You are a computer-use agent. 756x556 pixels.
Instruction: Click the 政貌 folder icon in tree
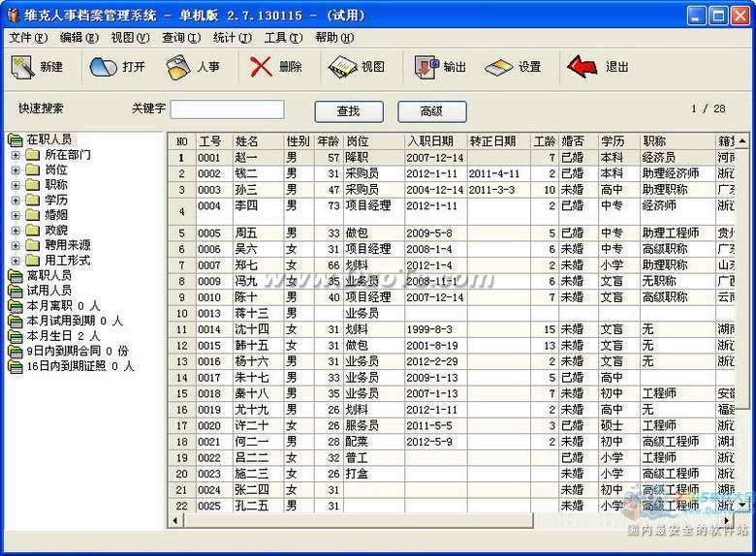click(x=33, y=231)
